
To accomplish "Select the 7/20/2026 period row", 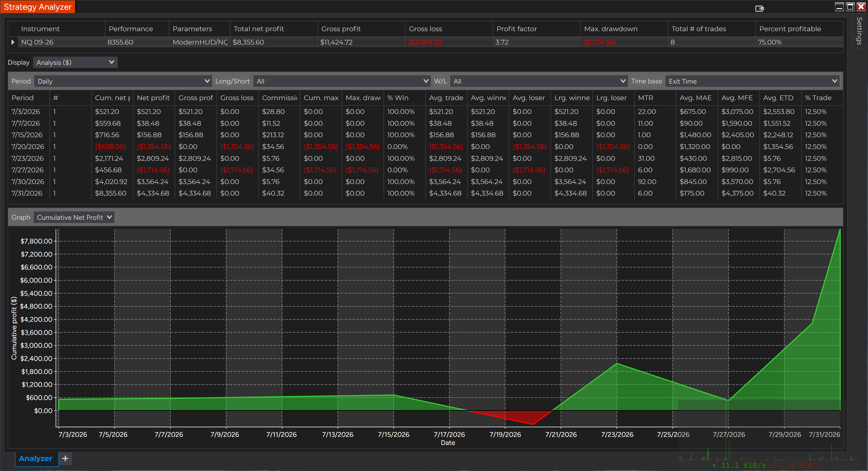I will (425, 147).
